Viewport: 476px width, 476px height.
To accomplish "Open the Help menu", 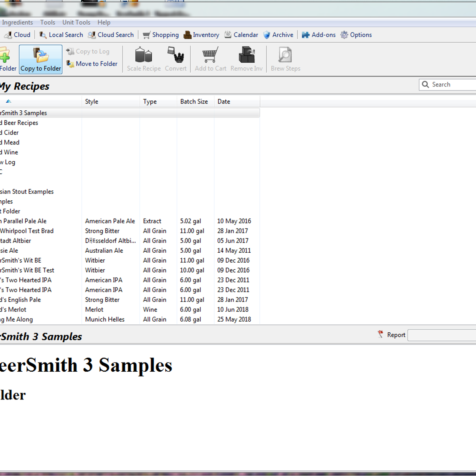I will [x=104, y=23].
